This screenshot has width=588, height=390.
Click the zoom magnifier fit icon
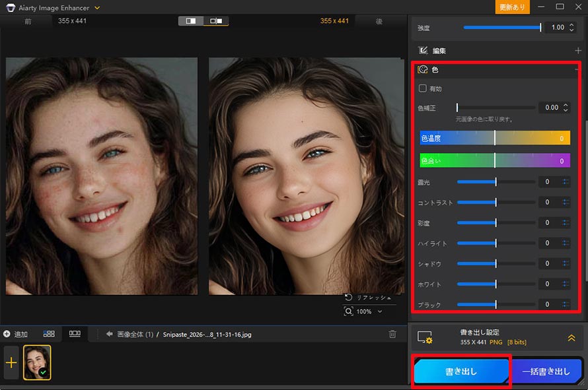click(x=348, y=311)
